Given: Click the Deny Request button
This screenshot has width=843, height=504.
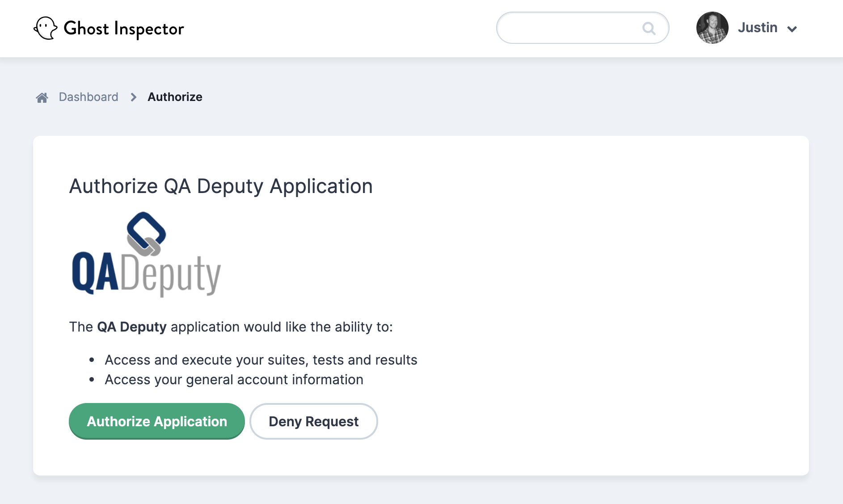Looking at the screenshot, I should (x=314, y=421).
